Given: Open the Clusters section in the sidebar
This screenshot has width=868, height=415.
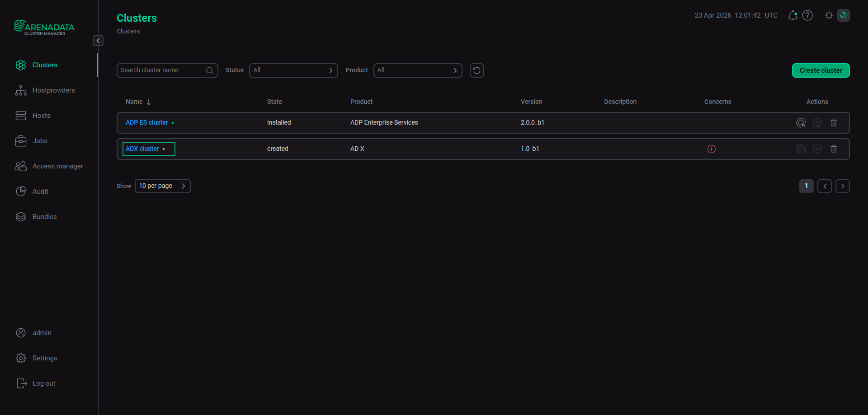Looking at the screenshot, I should (45, 65).
